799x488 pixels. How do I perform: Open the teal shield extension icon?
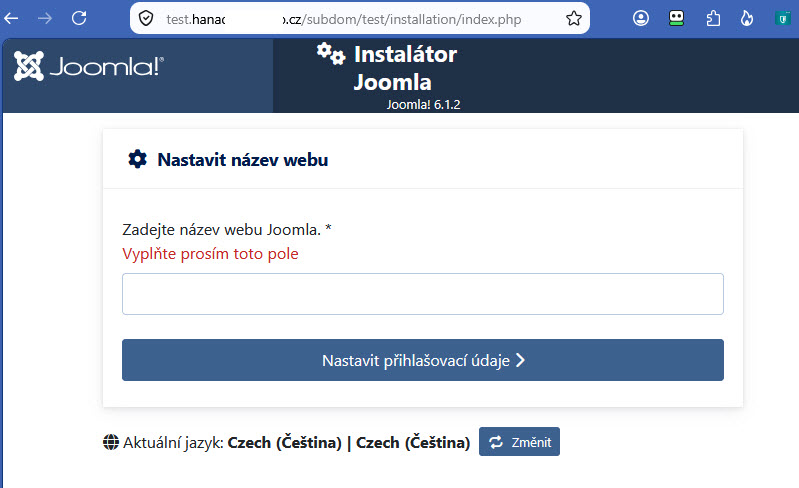(782, 19)
